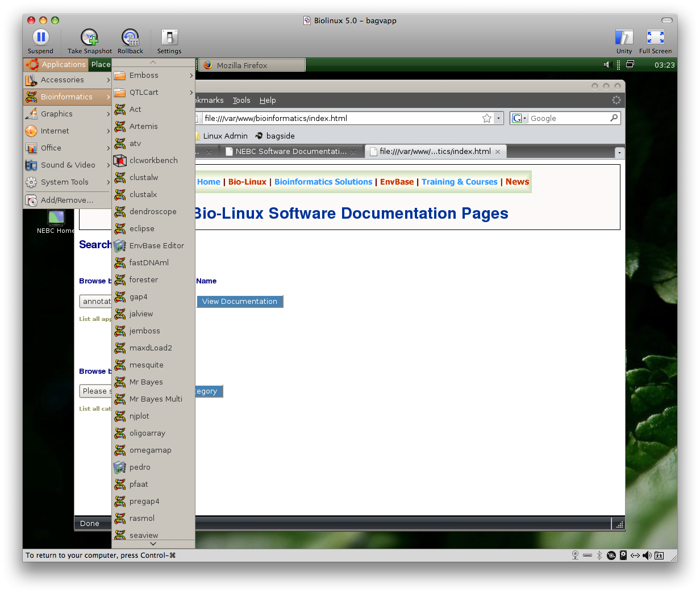Open the VM Settings icon
The height and width of the screenshot is (593, 700).
[x=169, y=37]
